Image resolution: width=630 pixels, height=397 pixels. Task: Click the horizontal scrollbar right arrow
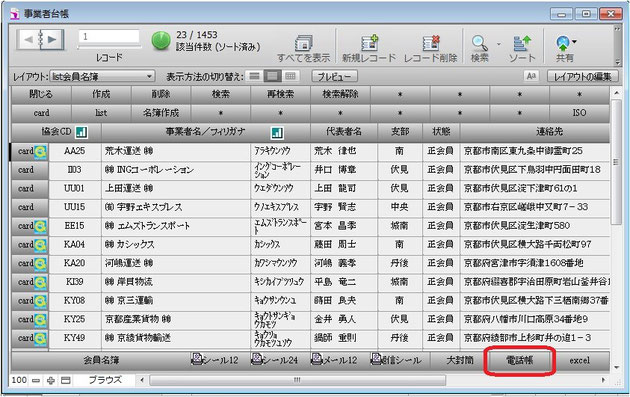click(x=603, y=380)
